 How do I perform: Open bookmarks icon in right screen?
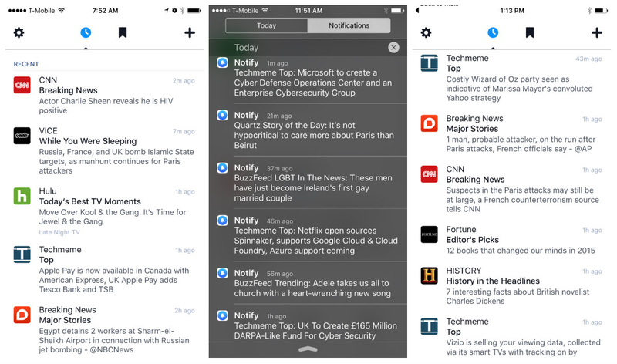[x=530, y=32]
